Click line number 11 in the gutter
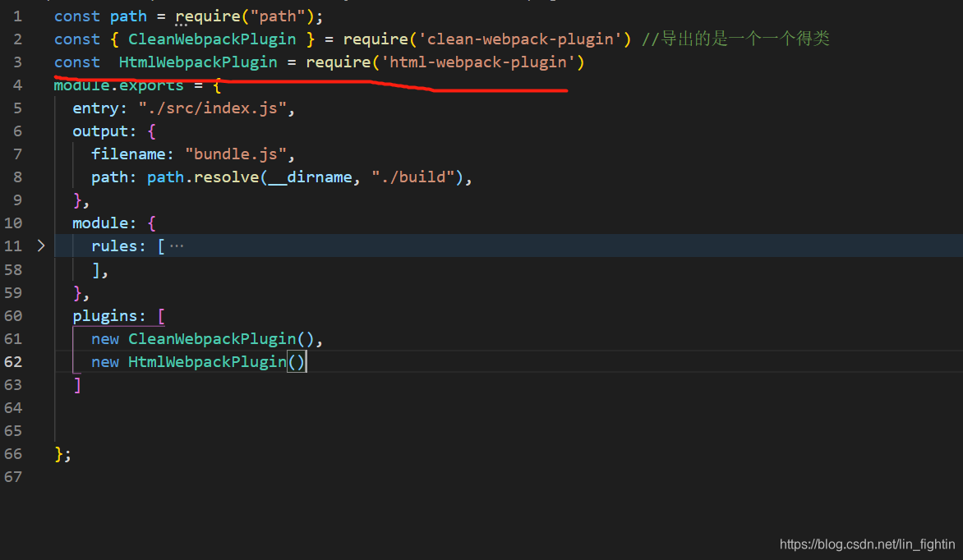The image size is (963, 560). pyautogui.click(x=13, y=246)
